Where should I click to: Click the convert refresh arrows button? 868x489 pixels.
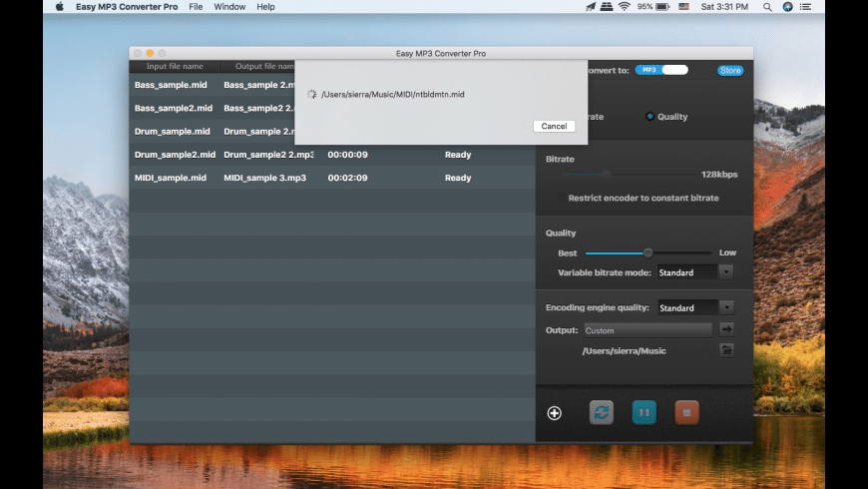pyautogui.click(x=602, y=412)
